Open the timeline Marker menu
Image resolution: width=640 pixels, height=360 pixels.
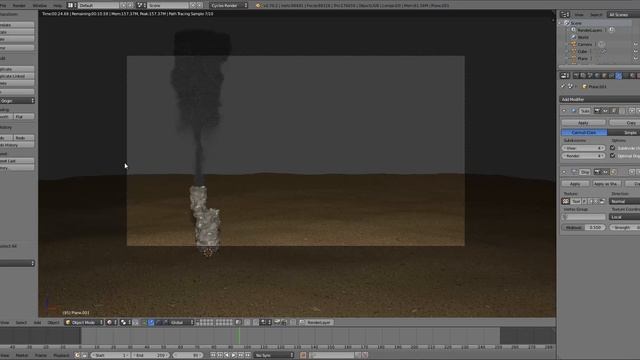click(22, 355)
